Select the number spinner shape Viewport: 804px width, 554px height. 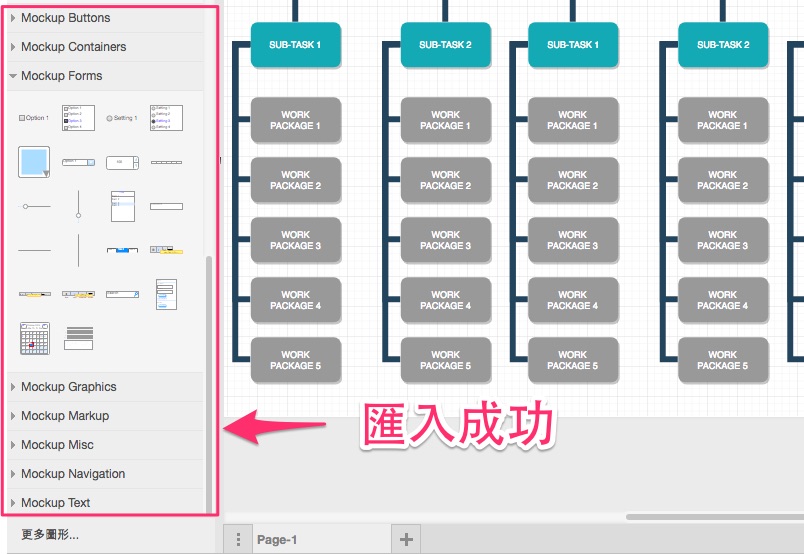pos(122,163)
